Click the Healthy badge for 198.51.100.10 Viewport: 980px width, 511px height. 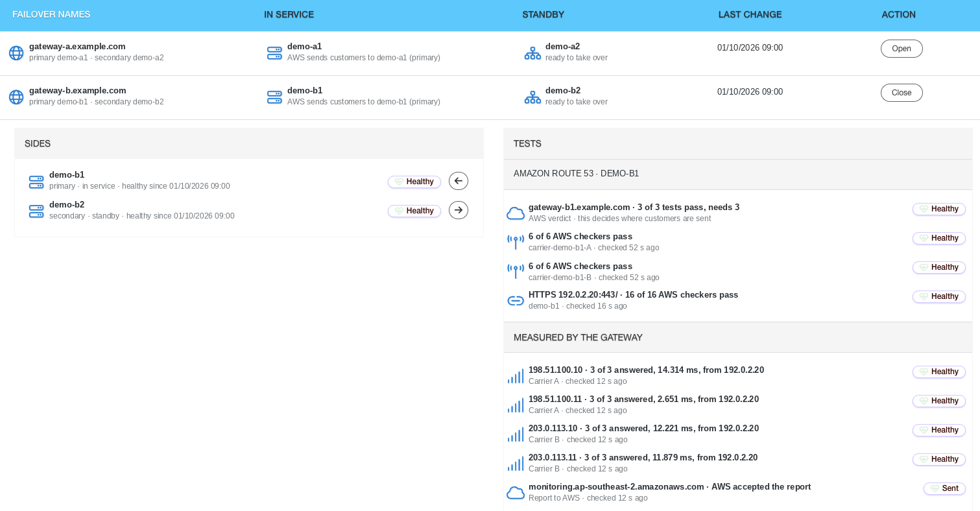pyautogui.click(x=939, y=372)
